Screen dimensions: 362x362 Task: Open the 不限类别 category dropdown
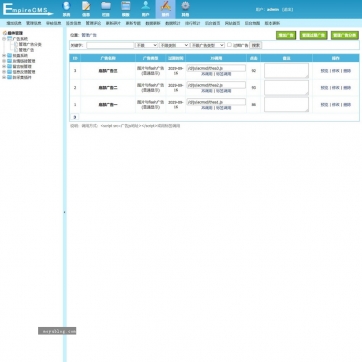click(174, 45)
